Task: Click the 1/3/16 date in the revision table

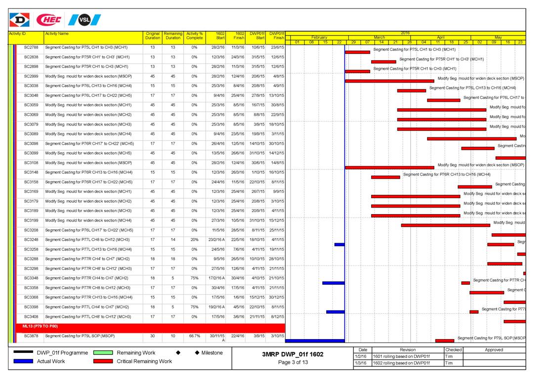Action: pos(361,363)
